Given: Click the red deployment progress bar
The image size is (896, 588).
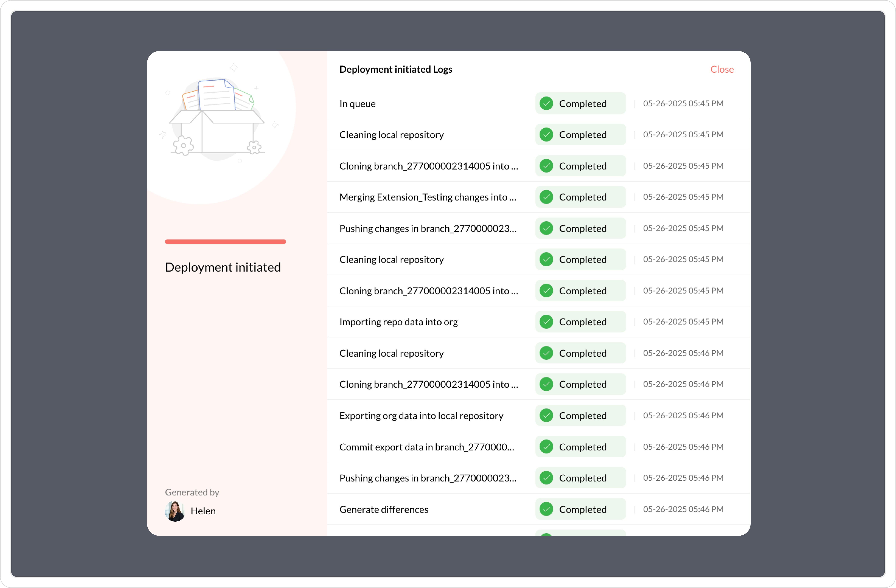Looking at the screenshot, I should (x=225, y=242).
